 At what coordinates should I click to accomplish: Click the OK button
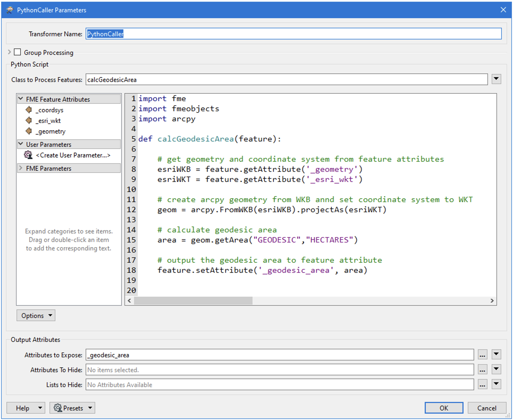(x=444, y=408)
